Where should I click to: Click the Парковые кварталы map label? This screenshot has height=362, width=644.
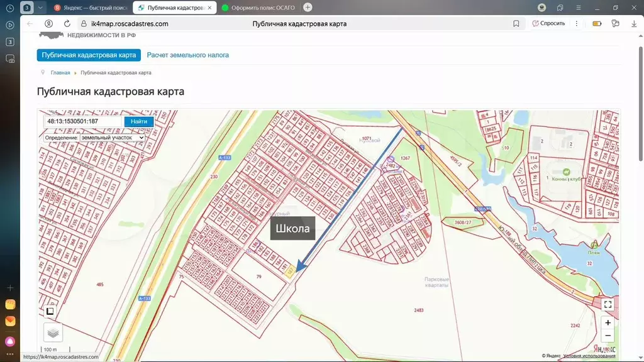tap(436, 282)
